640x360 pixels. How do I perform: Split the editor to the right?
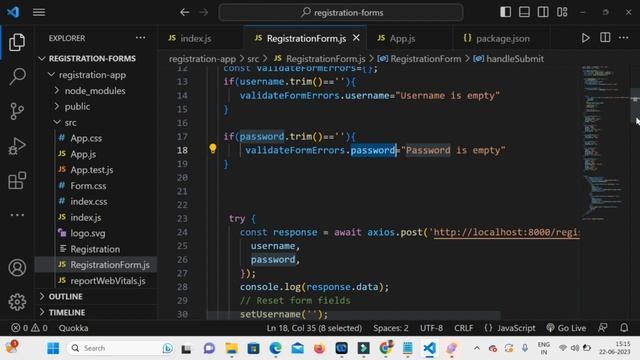[605, 38]
